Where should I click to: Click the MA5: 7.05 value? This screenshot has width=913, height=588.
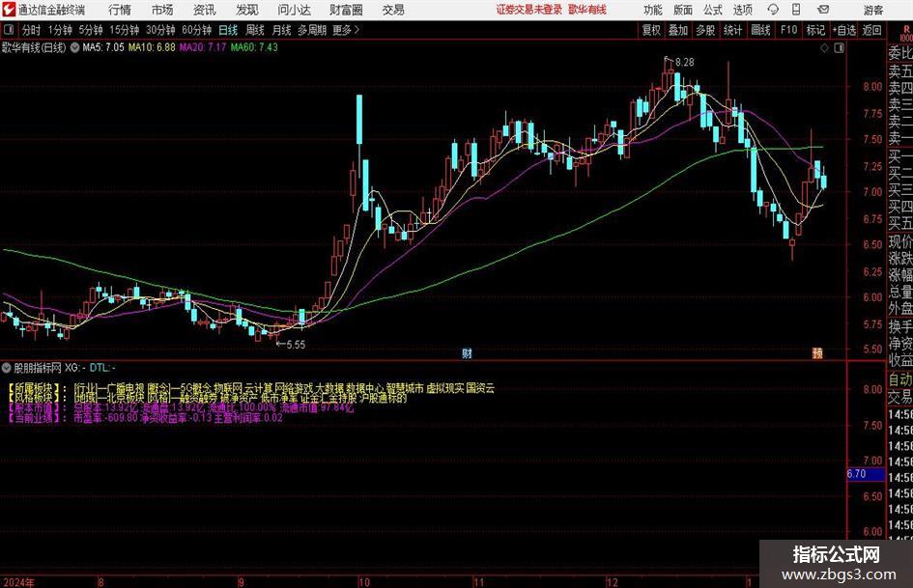[103, 47]
